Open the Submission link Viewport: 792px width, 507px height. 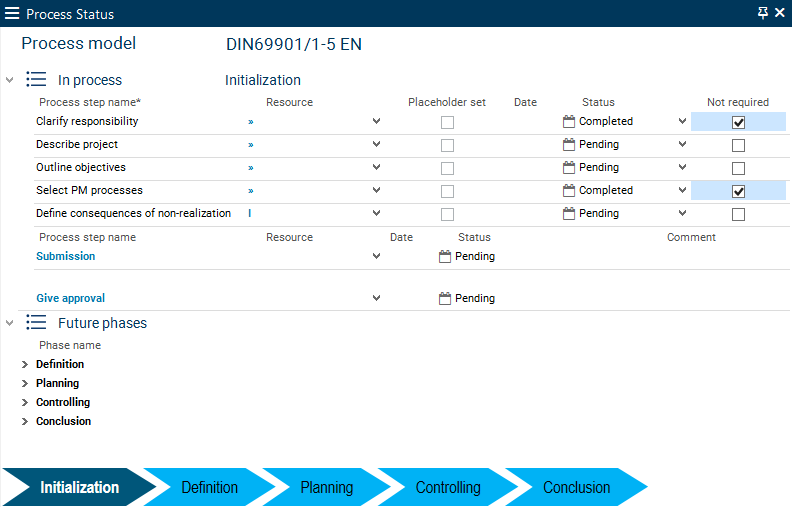66,256
